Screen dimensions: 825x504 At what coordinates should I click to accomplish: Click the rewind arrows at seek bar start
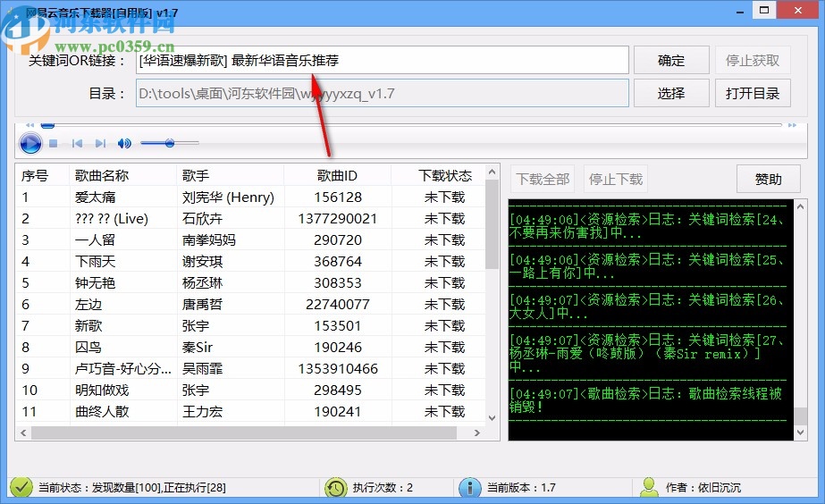[30, 125]
